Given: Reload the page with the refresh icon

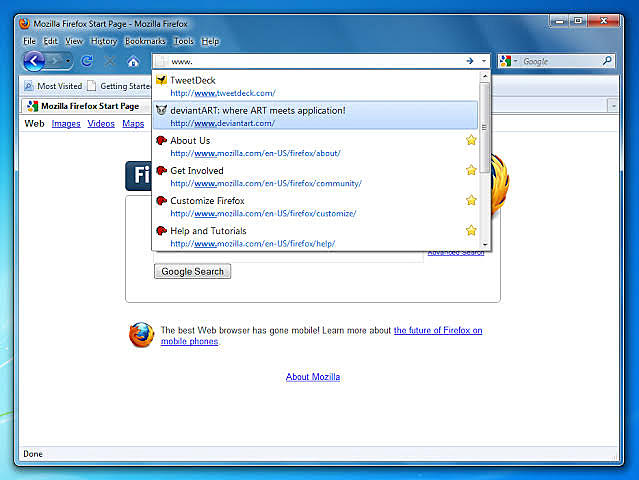Looking at the screenshot, I should click(x=87, y=62).
